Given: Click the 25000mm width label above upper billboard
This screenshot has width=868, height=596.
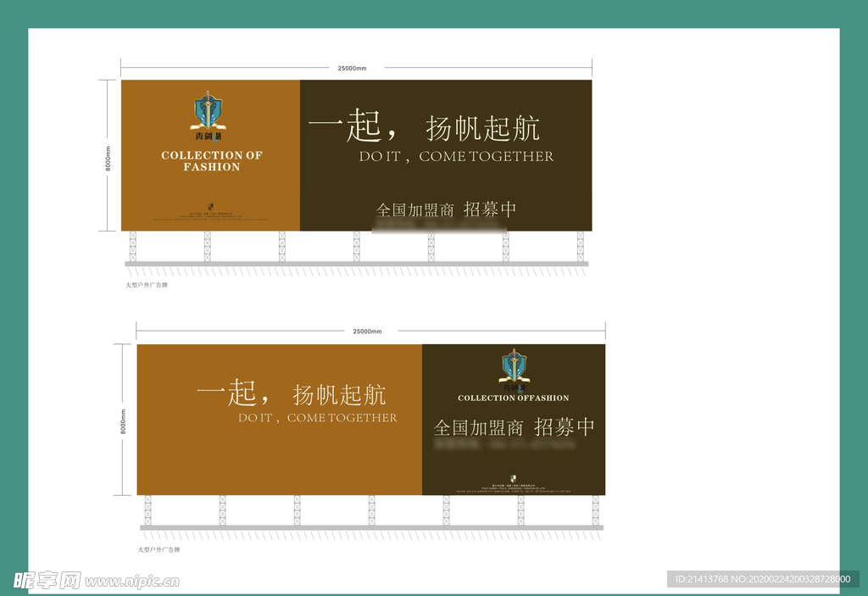Looking at the screenshot, I should (x=352, y=68).
